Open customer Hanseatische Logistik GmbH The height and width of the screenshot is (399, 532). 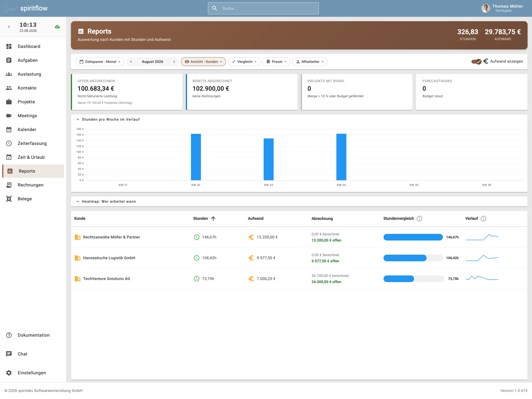tap(109, 258)
